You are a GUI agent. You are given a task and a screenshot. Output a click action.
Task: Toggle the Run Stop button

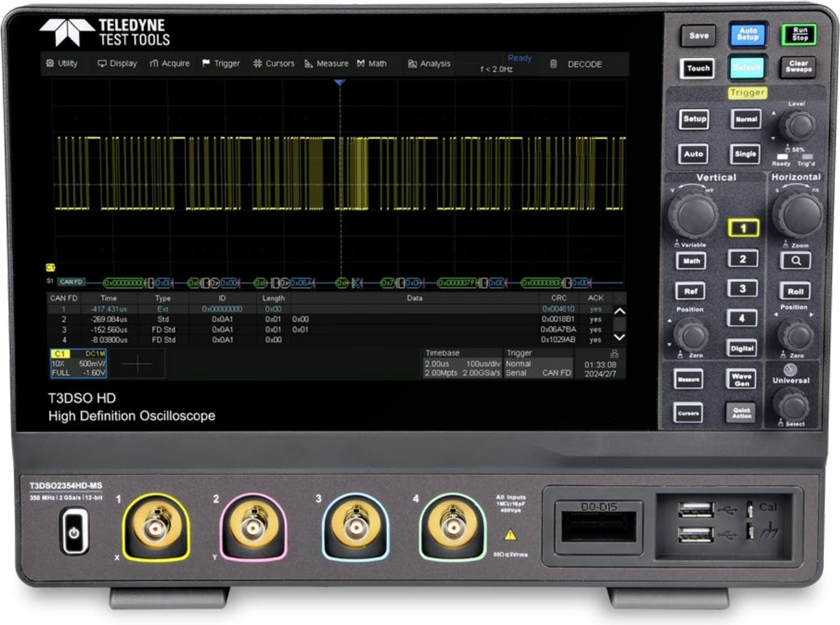[799, 34]
